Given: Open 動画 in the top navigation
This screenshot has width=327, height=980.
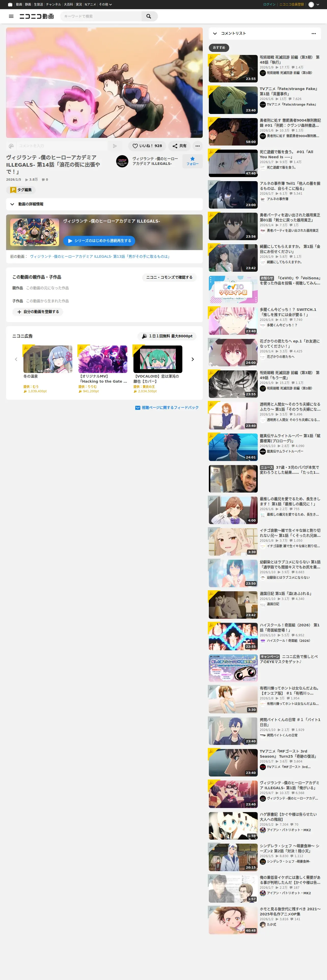Looking at the screenshot, I should (19, 5).
